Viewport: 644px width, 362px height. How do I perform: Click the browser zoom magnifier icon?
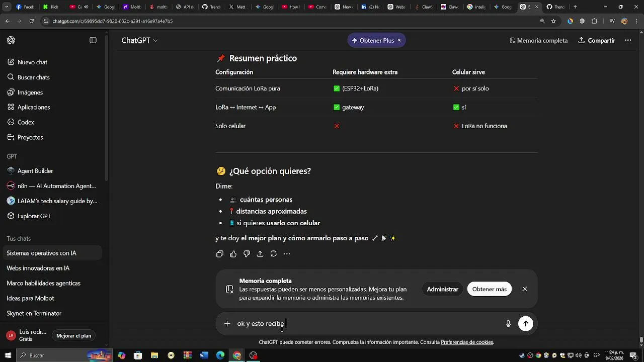click(x=542, y=21)
